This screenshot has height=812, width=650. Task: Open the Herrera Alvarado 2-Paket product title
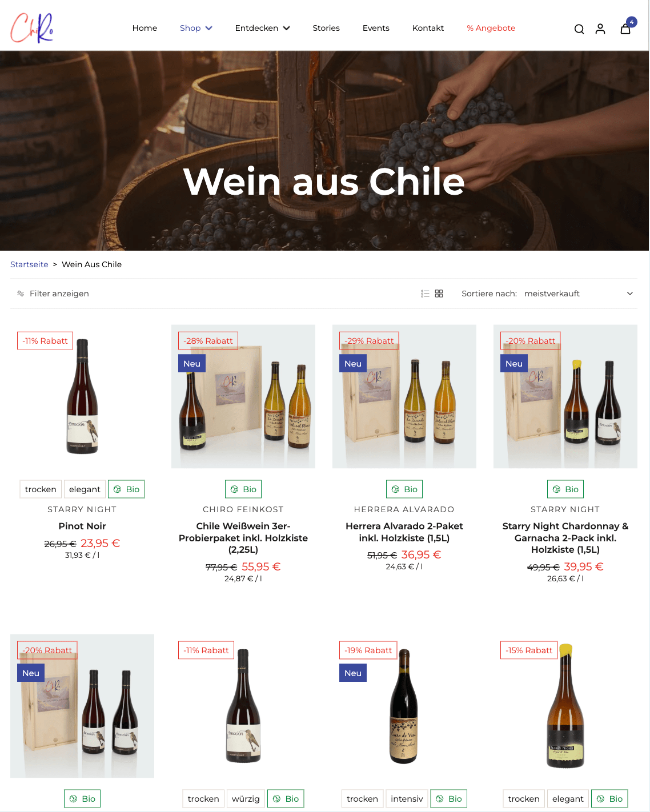404,532
